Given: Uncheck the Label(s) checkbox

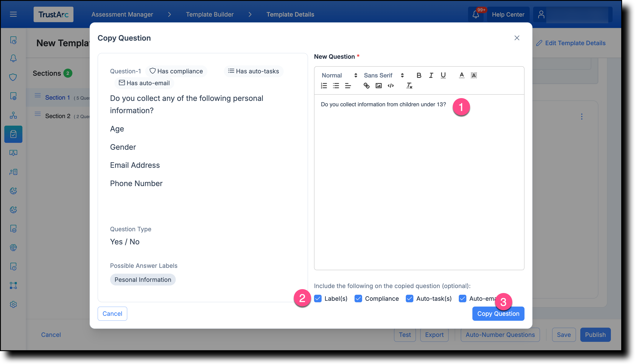Looking at the screenshot, I should tap(318, 299).
